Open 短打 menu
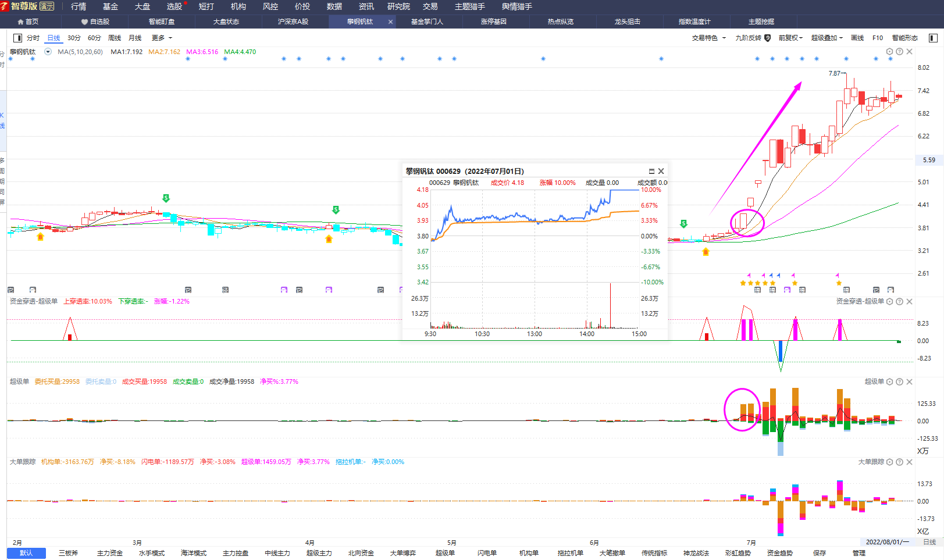The image size is (944, 560). (x=206, y=6)
